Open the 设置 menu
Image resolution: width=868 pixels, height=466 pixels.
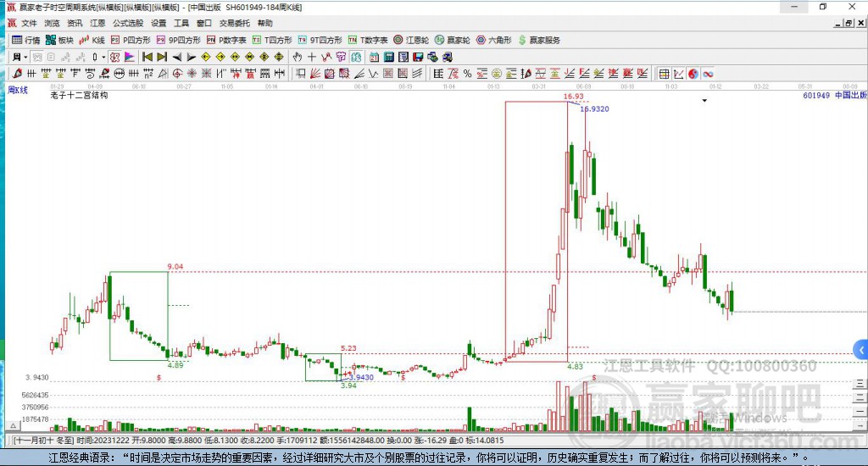159,23
